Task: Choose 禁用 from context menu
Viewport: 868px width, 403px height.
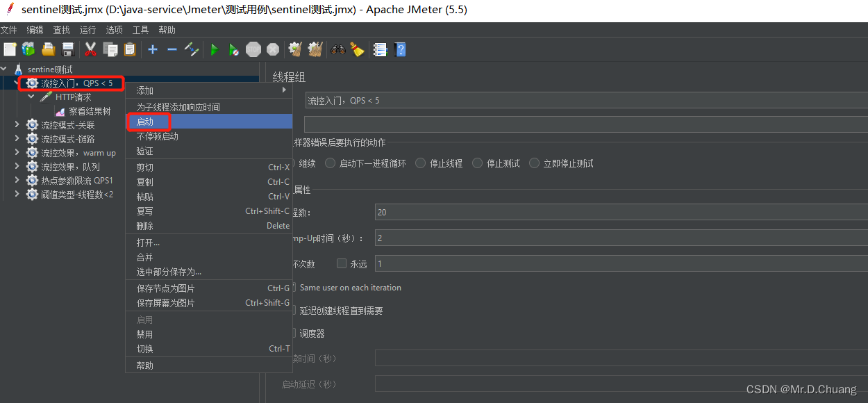Action: pyautogui.click(x=209, y=334)
